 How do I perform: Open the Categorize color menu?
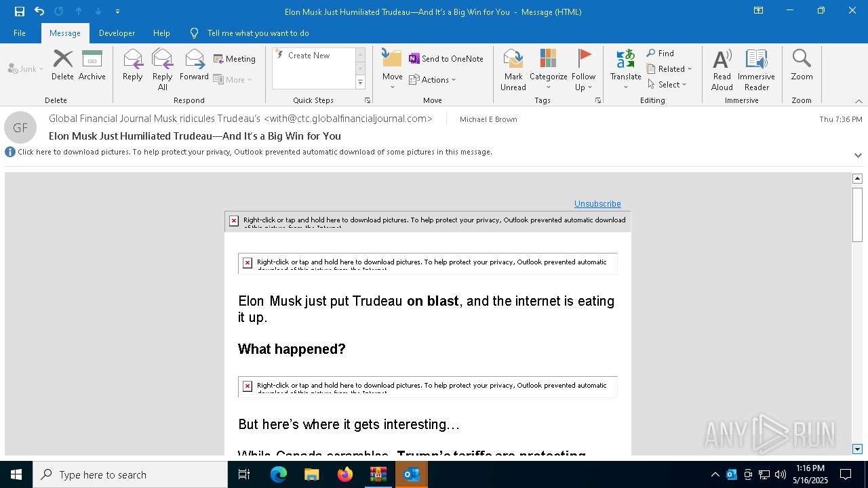click(548, 69)
